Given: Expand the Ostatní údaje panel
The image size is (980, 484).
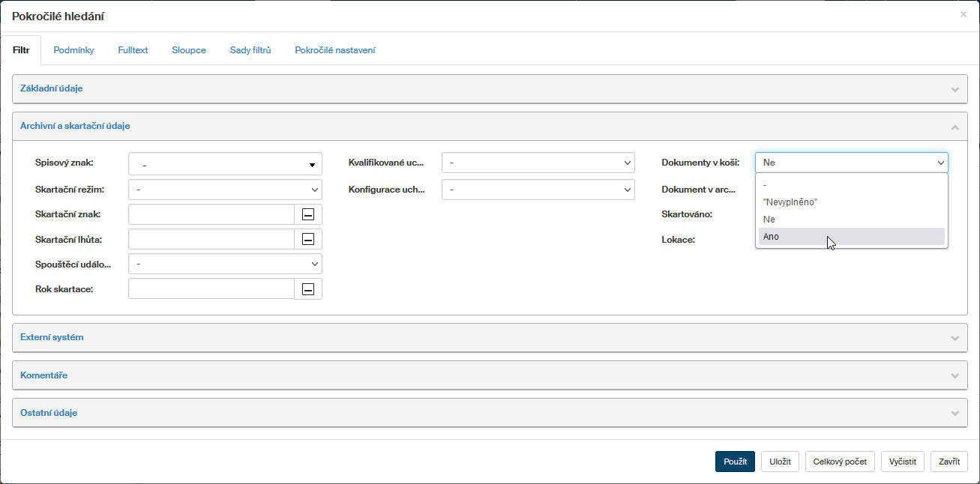Looking at the screenshot, I should pos(955,413).
